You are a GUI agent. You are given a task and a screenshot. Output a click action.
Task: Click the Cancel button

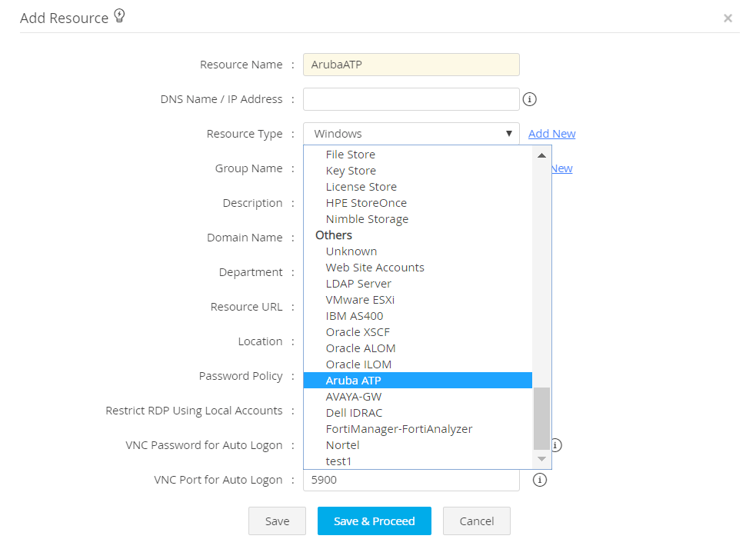tap(476, 521)
